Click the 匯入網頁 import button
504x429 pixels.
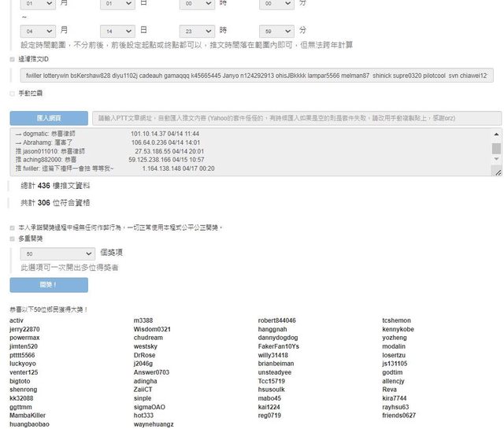coord(49,118)
